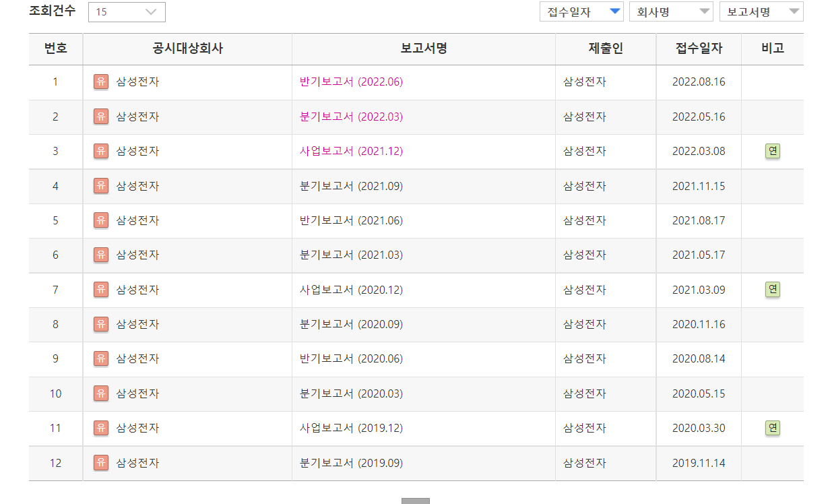Click the 유 icon in row 10

click(101, 393)
